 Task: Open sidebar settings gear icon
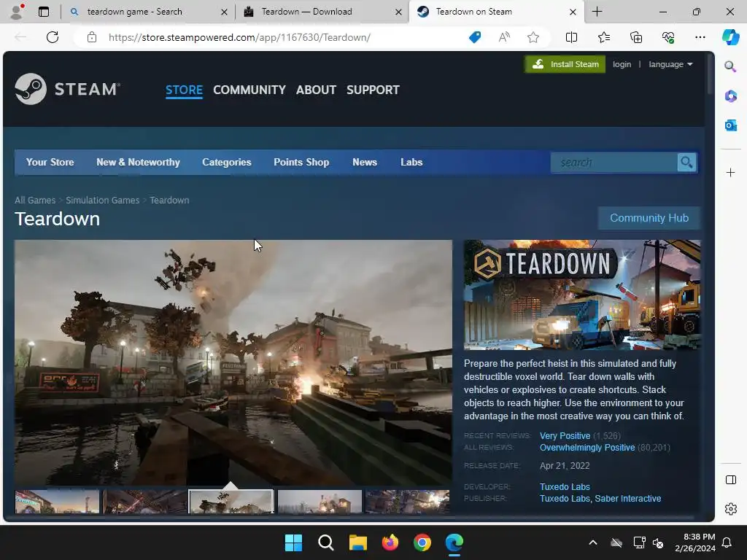[730, 509]
